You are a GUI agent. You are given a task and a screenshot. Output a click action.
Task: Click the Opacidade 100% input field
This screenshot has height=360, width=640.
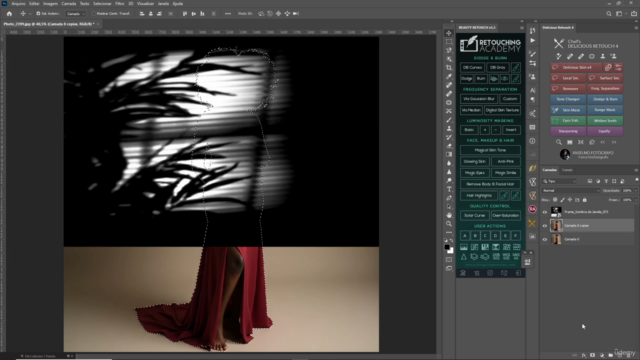[627, 191]
